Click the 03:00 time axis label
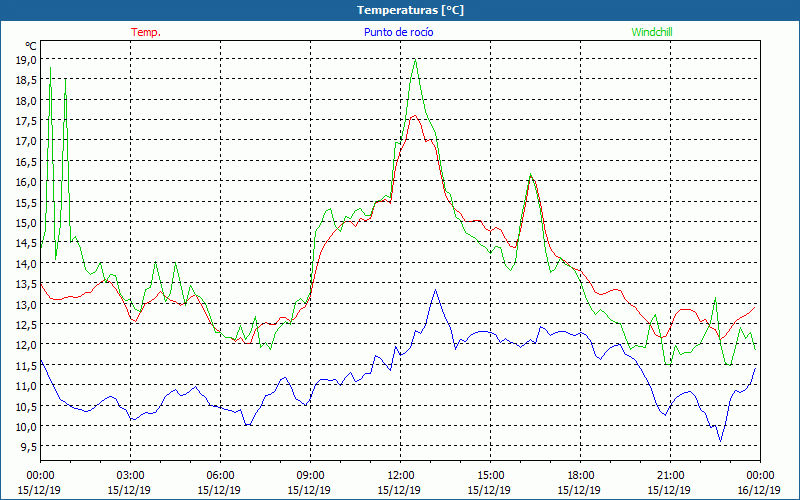The image size is (800, 500). 130,475
